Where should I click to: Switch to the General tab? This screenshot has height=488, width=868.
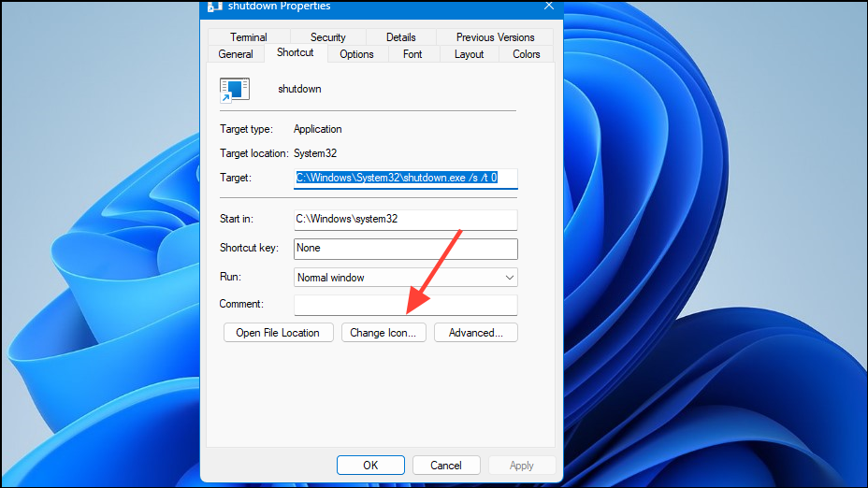point(236,54)
